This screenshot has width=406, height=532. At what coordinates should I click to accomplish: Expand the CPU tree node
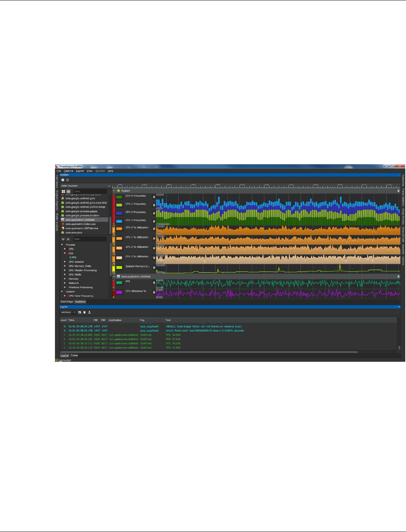pos(65,249)
